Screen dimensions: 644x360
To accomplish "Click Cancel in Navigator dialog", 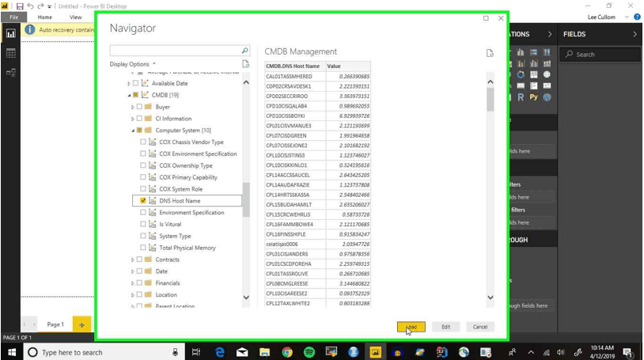I will pyautogui.click(x=479, y=327).
